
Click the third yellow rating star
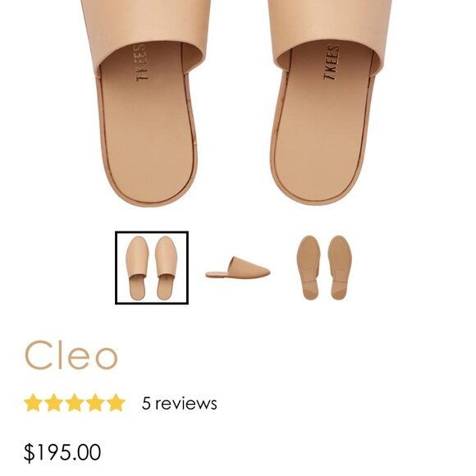tap(75, 402)
